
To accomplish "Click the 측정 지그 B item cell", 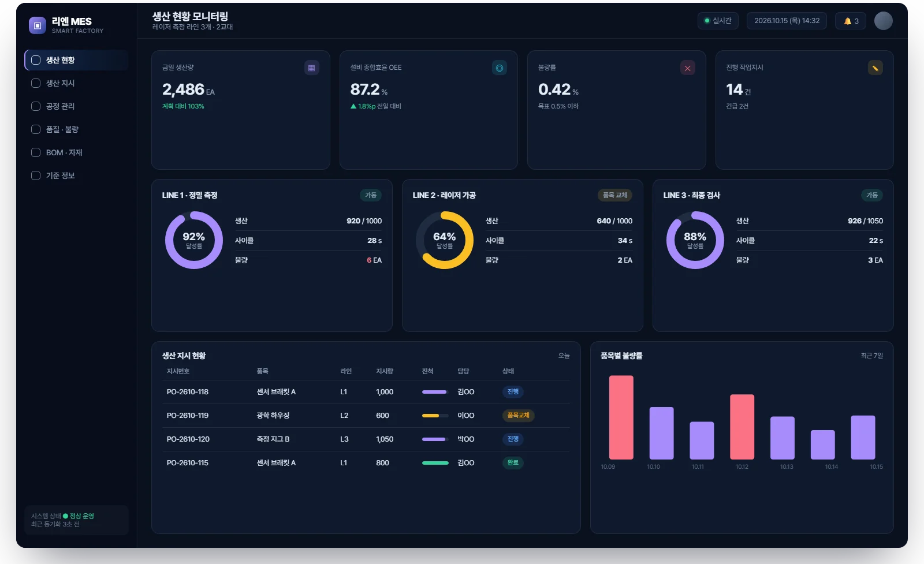I will (x=273, y=439).
